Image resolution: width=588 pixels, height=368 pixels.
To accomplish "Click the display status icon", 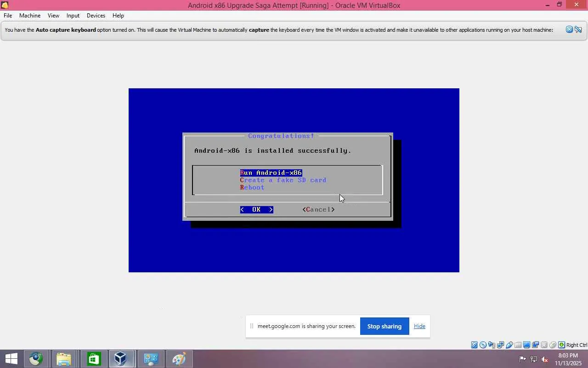I will [x=527, y=345].
